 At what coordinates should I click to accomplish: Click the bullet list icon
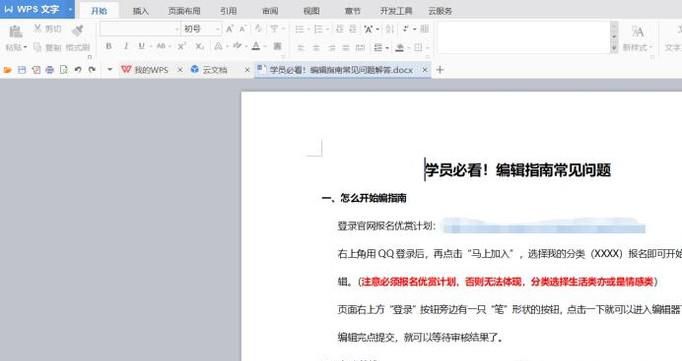pyautogui.click(x=300, y=29)
